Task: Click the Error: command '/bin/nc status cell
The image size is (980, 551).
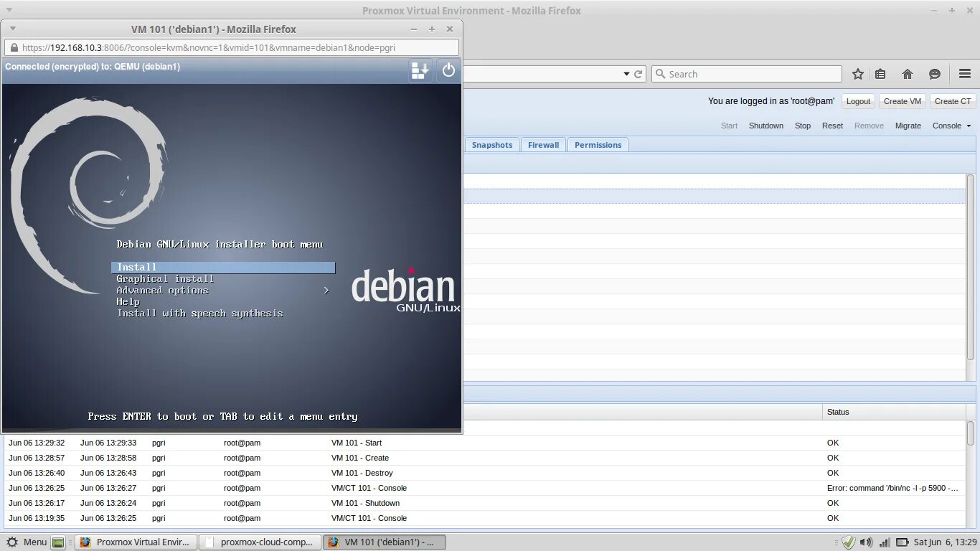Action: pos(892,488)
